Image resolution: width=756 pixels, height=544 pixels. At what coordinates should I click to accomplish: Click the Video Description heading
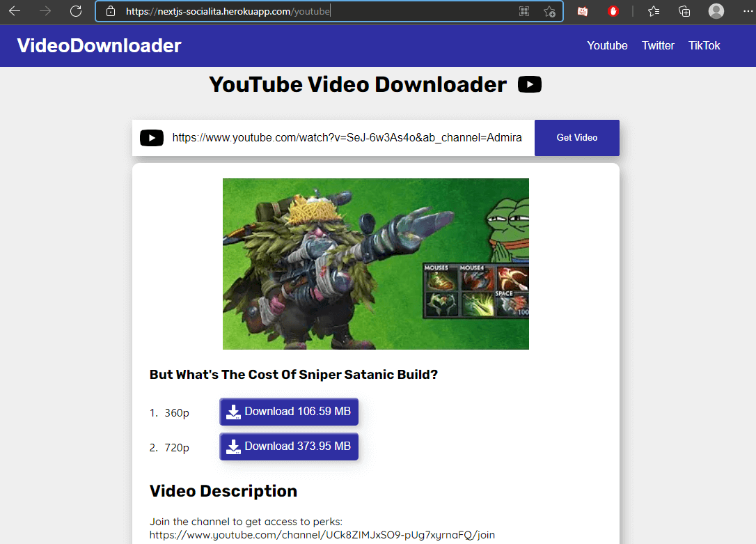click(223, 491)
